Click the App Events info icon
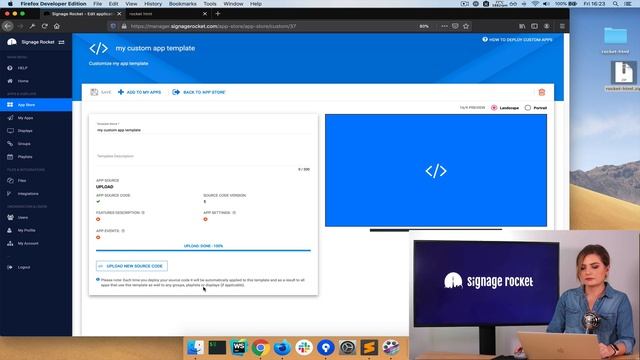The height and width of the screenshot is (360, 640). pyautogui.click(x=123, y=231)
